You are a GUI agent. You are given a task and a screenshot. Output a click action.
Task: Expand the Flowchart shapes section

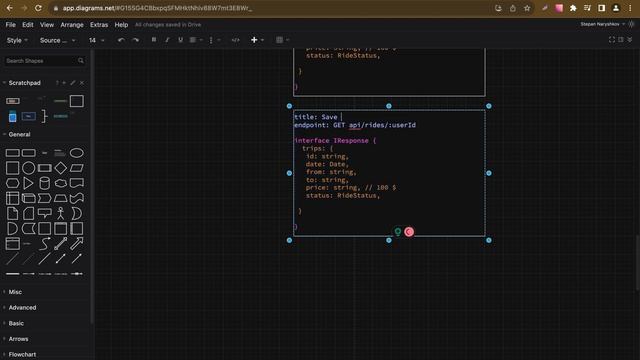tap(22, 354)
